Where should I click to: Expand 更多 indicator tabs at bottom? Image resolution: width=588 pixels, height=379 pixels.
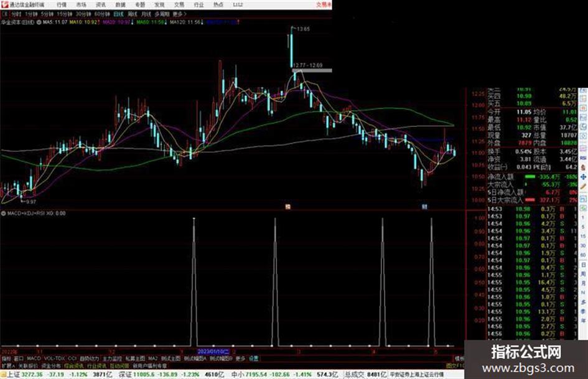[x=240, y=358]
